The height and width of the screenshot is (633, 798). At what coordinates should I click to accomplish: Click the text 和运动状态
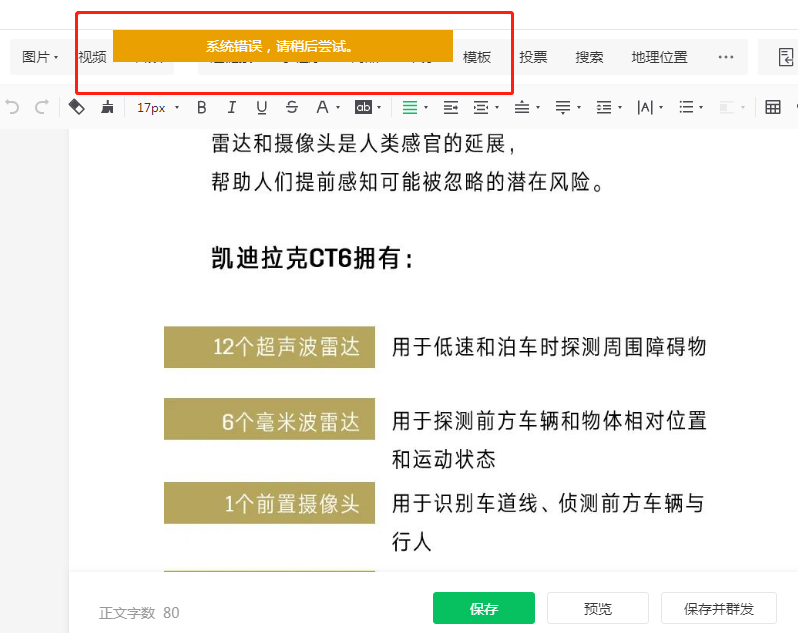point(443,459)
